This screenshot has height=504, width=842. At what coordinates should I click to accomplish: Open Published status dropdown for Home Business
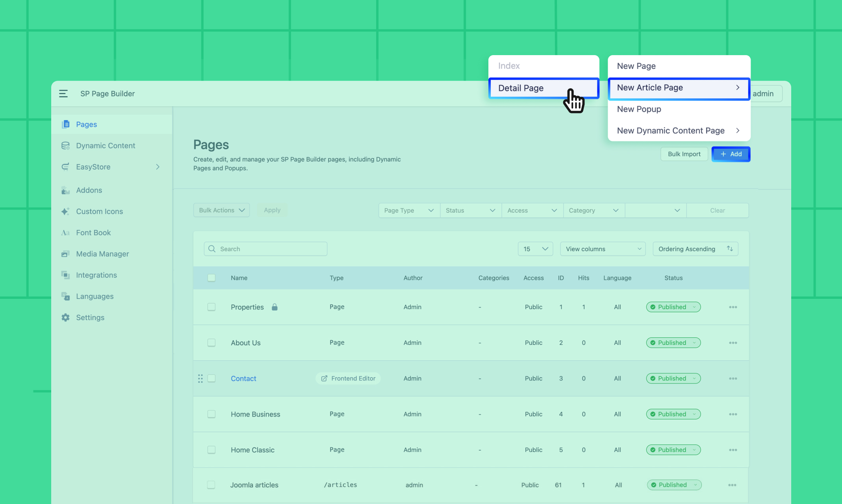673,414
